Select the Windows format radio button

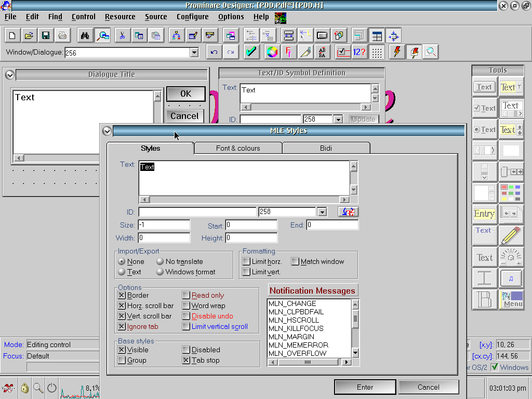coord(160,272)
